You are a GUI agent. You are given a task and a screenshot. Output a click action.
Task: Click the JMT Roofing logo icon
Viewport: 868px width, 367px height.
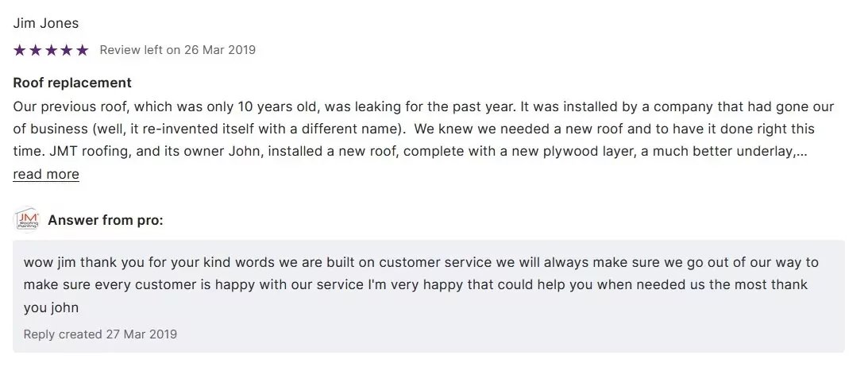26,220
